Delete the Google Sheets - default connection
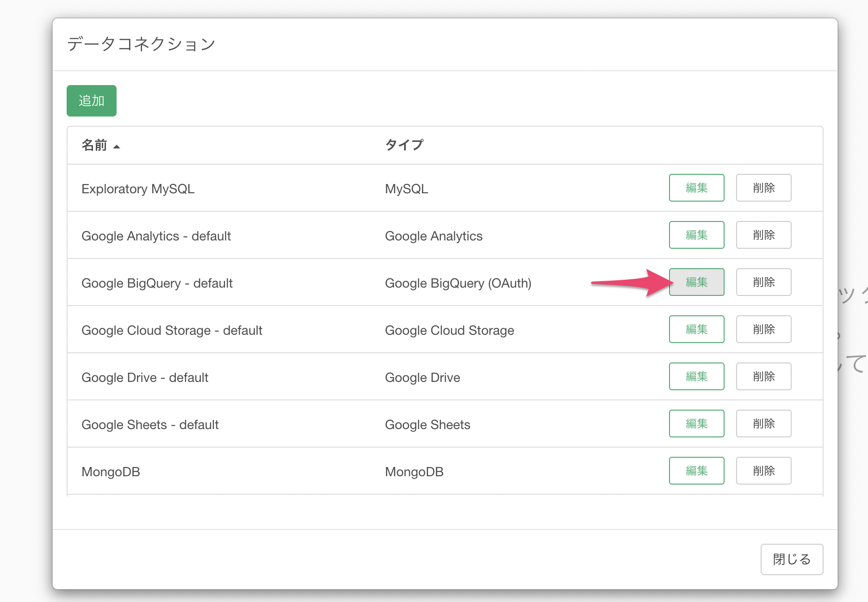This screenshot has width=868, height=602. 763,424
